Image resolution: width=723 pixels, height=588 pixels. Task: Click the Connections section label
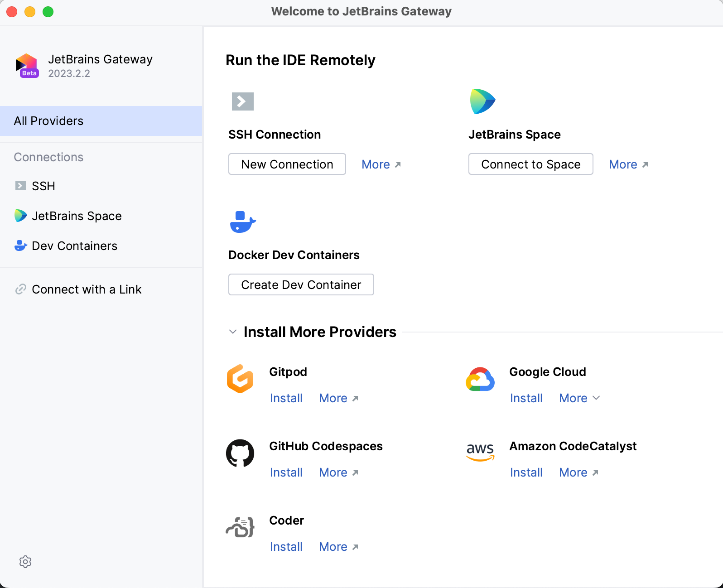(x=48, y=157)
